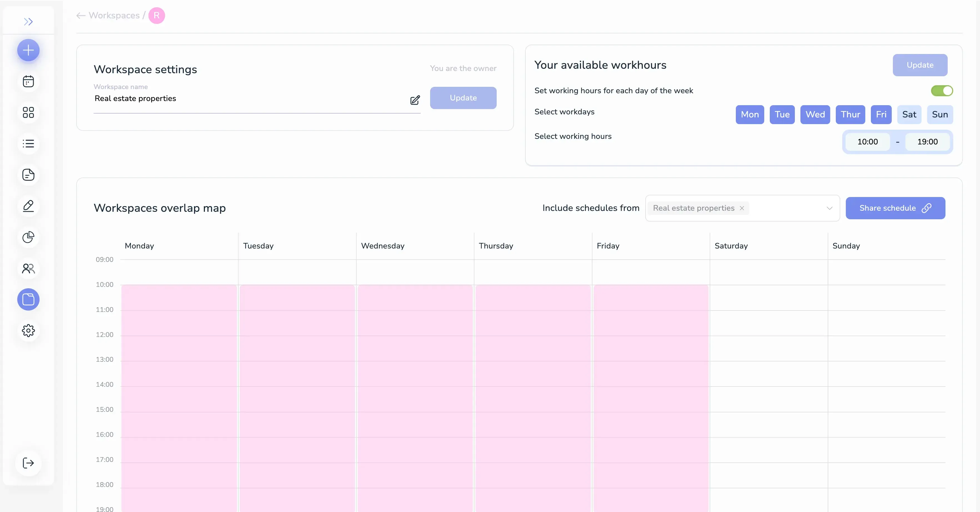Open the settings gear in sidebar
Viewport: 980px width, 512px height.
pyautogui.click(x=28, y=331)
